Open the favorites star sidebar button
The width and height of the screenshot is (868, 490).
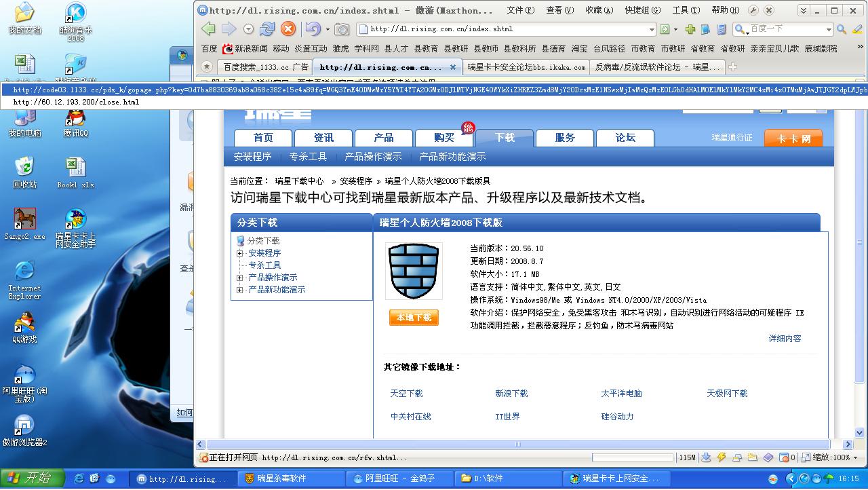207,67
